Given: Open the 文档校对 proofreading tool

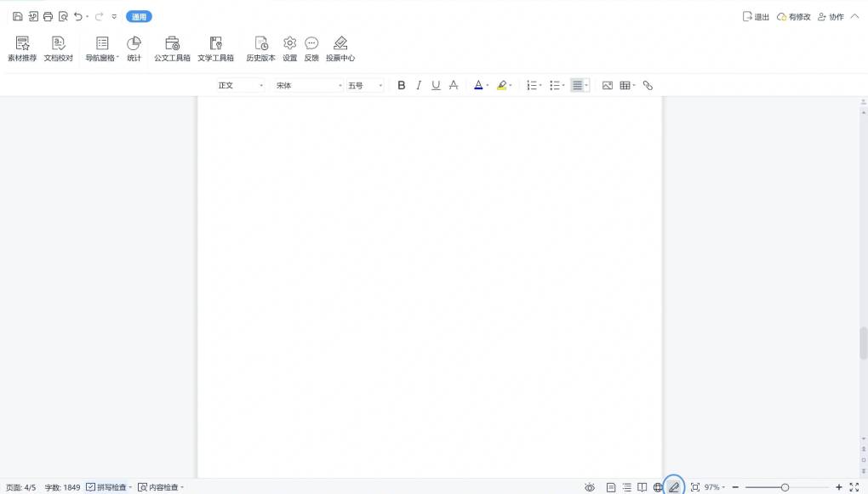Looking at the screenshot, I should tap(58, 47).
